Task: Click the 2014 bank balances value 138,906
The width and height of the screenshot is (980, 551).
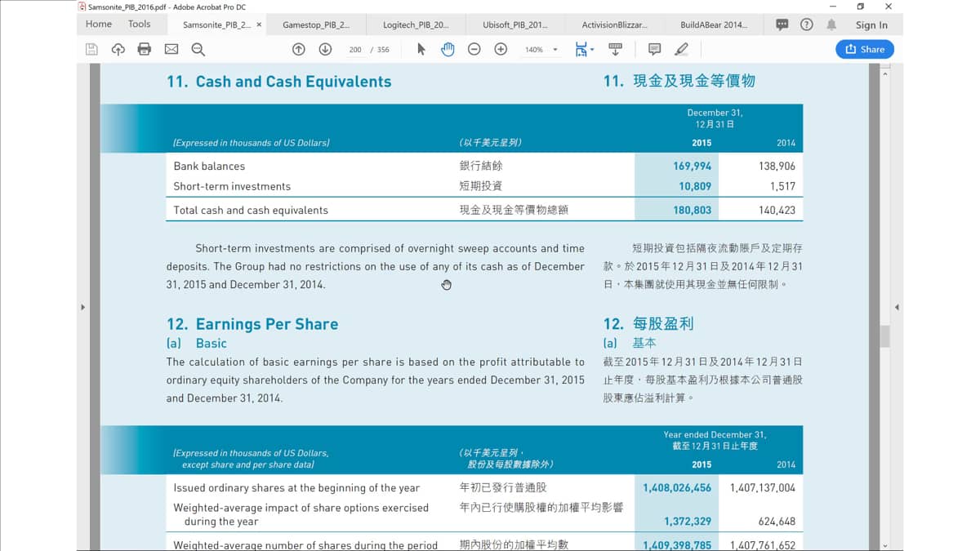Action: (x=777, y=166)
